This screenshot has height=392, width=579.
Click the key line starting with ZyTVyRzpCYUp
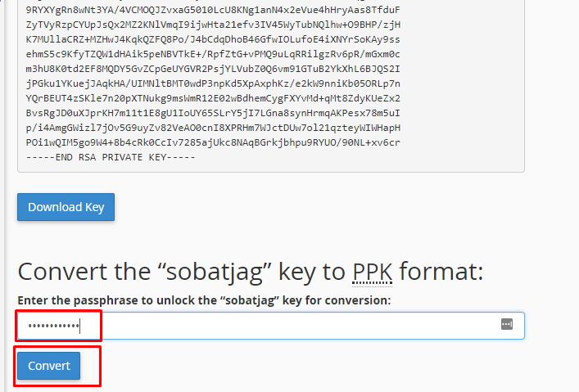coord(213,25)
